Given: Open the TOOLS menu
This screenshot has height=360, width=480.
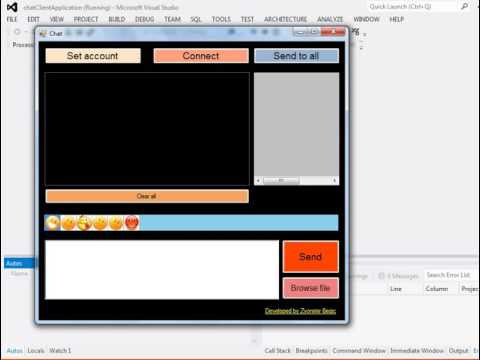Looking at the screenshot, I should pos(221,19).
